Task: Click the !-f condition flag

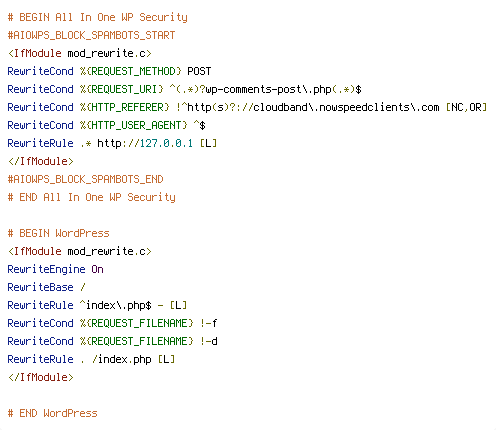Action: pos(208,323)
